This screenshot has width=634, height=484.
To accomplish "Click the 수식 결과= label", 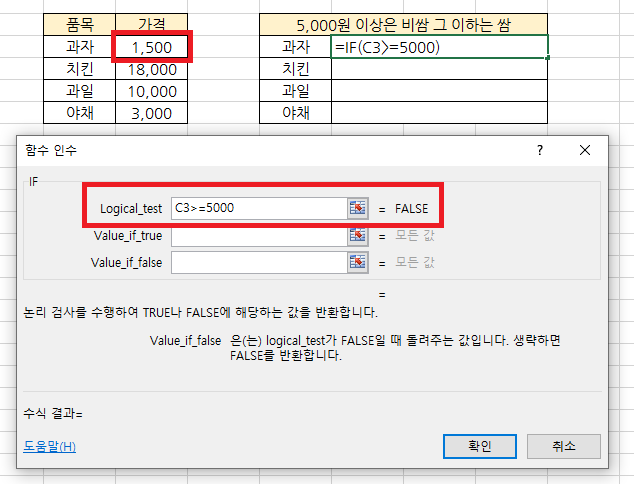I will click(53, 414).
